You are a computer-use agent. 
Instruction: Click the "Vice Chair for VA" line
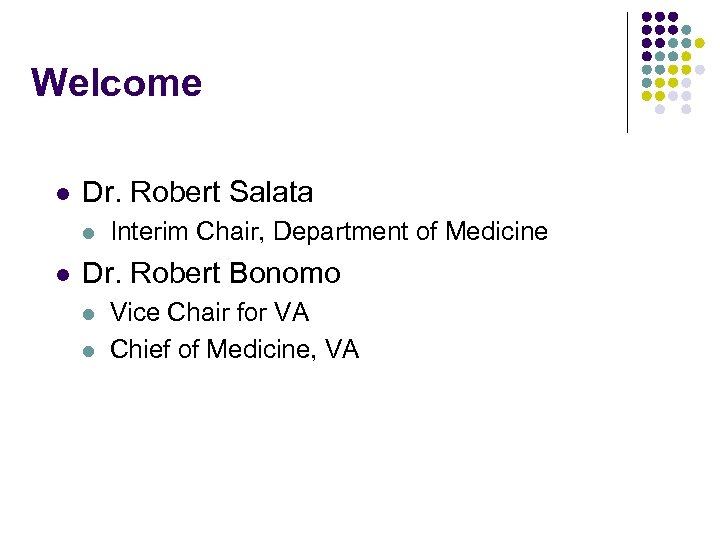(x=210, y=313)
